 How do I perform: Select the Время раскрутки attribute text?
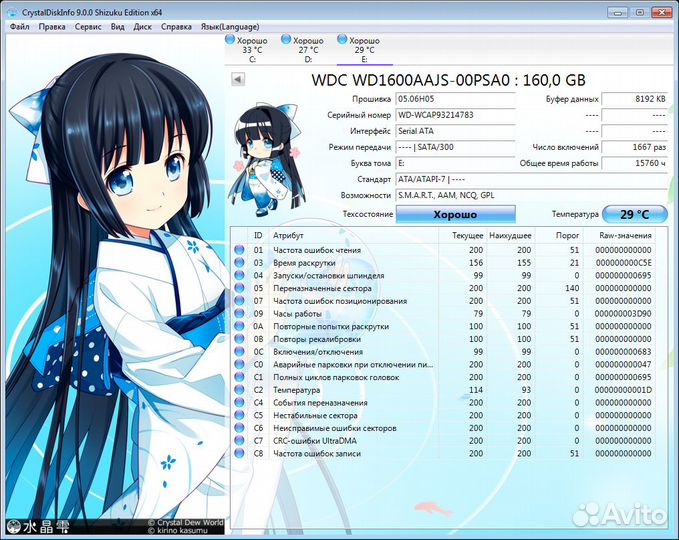point(304,263)
